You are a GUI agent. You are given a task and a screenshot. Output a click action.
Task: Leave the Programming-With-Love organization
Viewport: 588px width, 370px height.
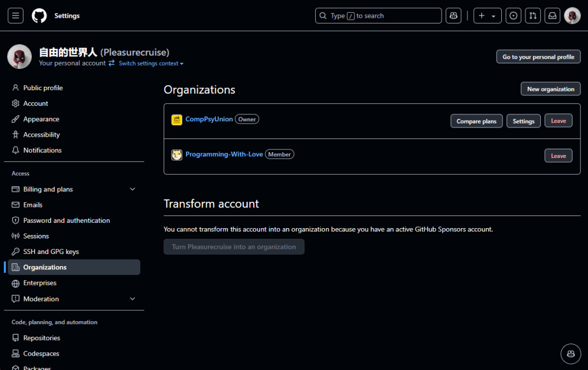(558, 156)
